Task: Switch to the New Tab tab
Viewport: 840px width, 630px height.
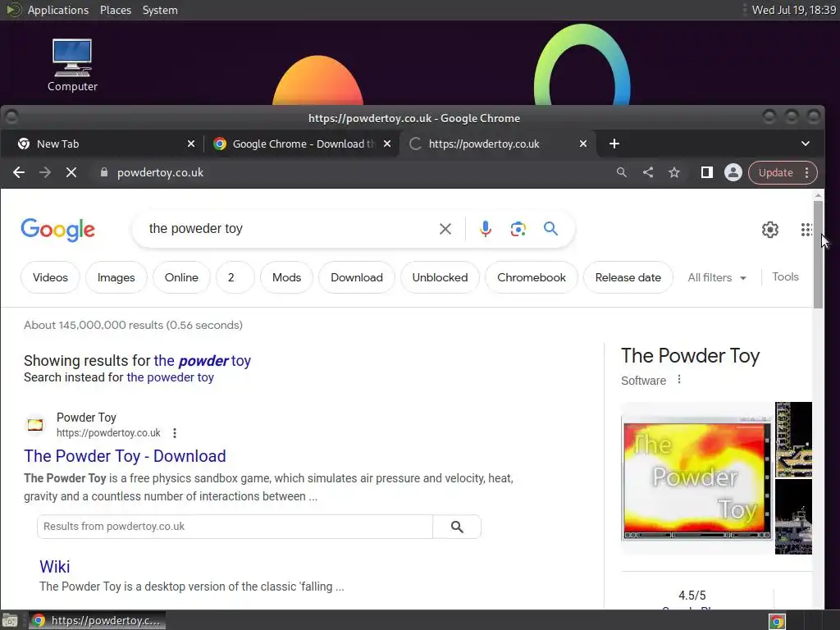Action: 102,144
